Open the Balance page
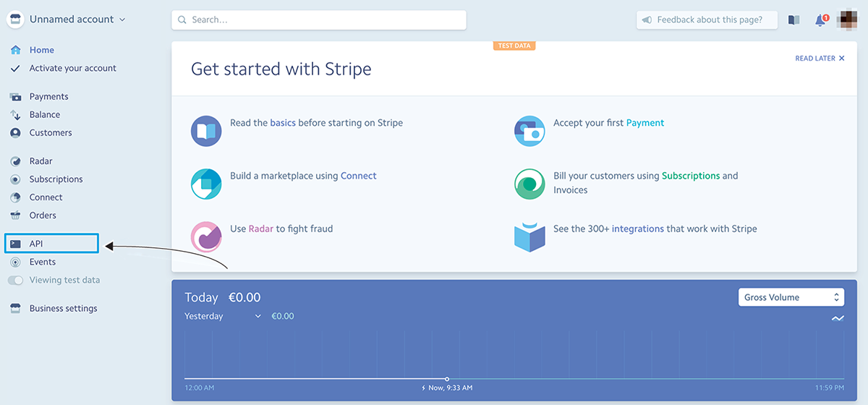The image size is (868, 405). click(45, 115)
